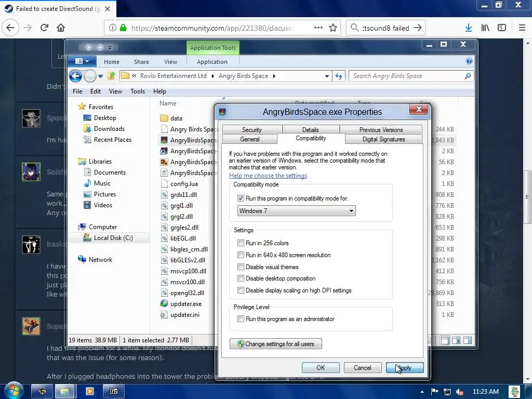Open Action Center flag tray icon
This screenshot has height=399, width=532.
[435, 392]
